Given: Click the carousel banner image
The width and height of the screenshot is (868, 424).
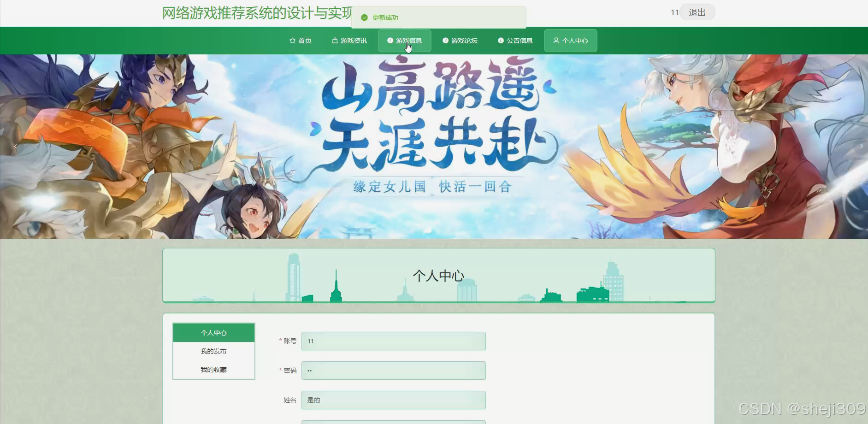Looking at the screenshot, I should pyautogui.click(x=434, y=147).
